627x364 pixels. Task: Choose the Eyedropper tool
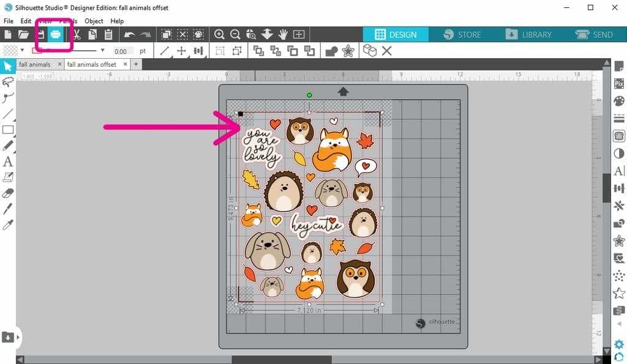pos(8,225)
